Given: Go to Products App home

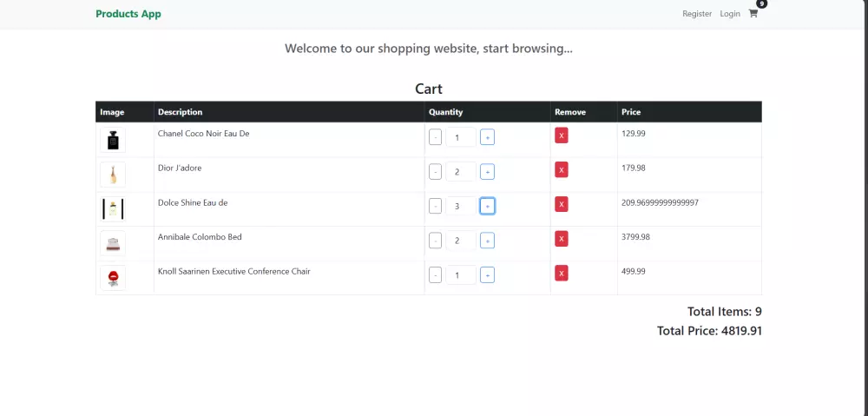Looking at the screenshot, I should click(x=128, y=14).
